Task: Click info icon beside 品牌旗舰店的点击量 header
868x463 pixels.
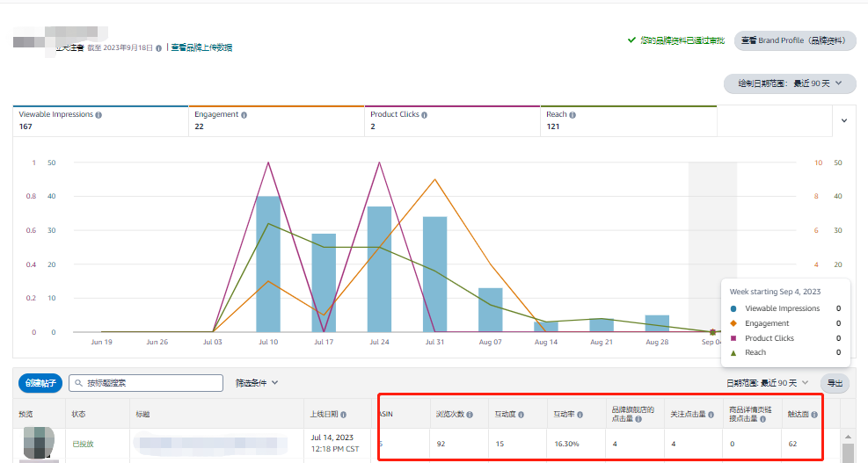Action: tap(638, 419)
